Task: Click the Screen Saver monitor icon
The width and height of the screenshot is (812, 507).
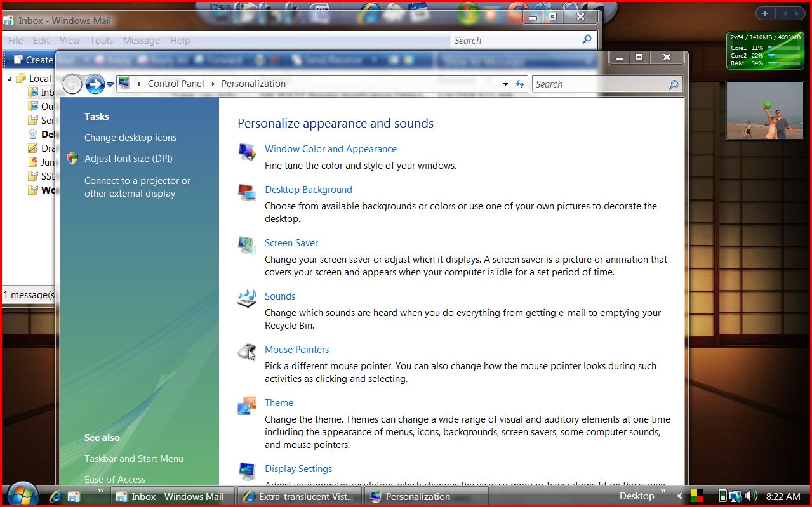Action: pyautogui.click(x=247, y=246)
